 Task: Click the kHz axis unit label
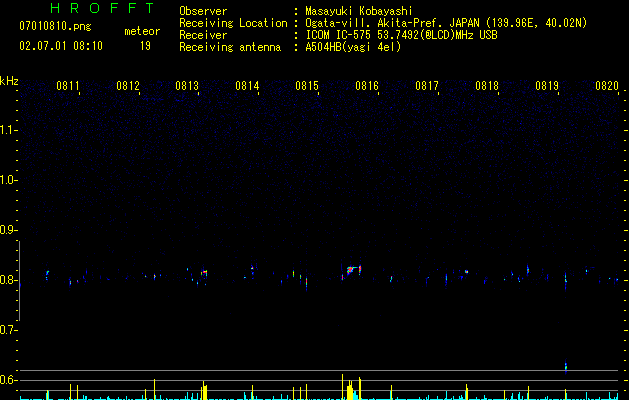(9, 81)
